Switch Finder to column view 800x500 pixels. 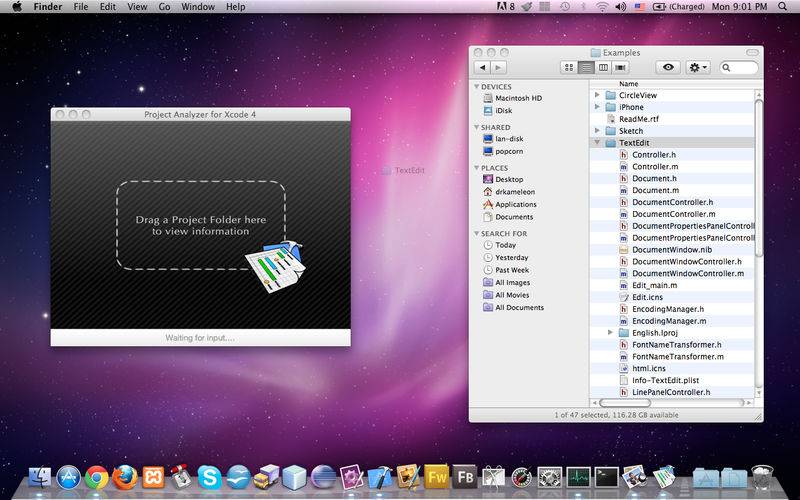click(603, 67)
